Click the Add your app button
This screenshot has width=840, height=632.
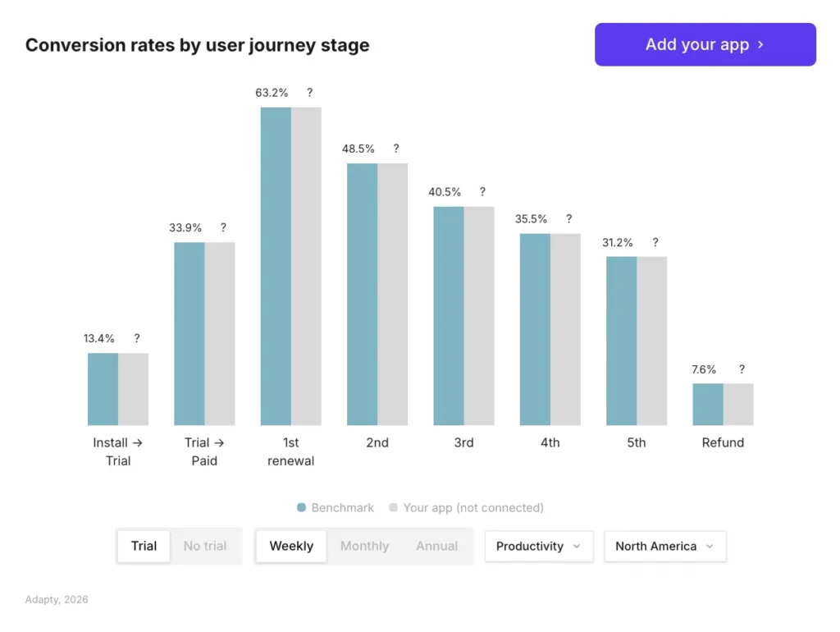(705, 44)
